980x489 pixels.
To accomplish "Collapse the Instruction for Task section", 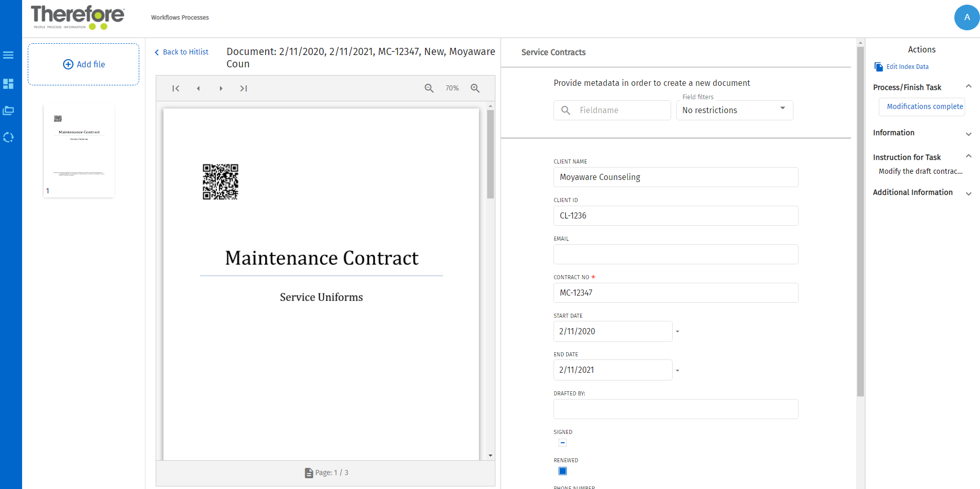I will (969, 156).
